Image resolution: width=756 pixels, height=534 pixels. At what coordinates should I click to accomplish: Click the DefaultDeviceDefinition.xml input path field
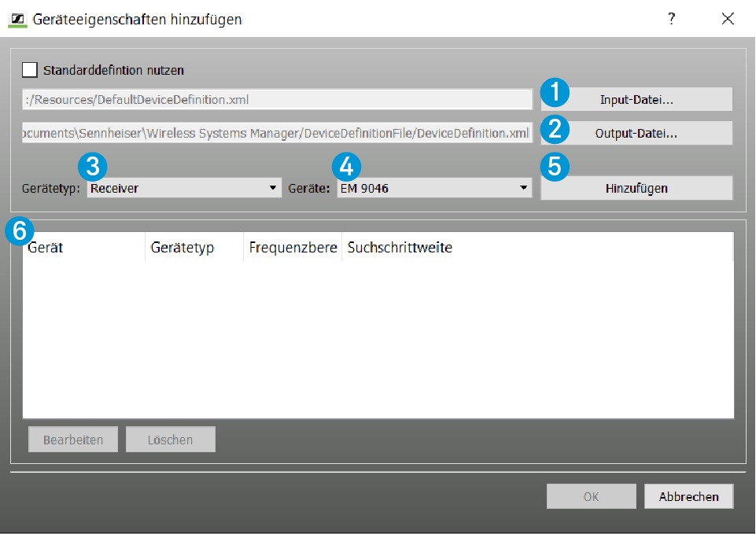pyautogui.click(x=278, y=99)
